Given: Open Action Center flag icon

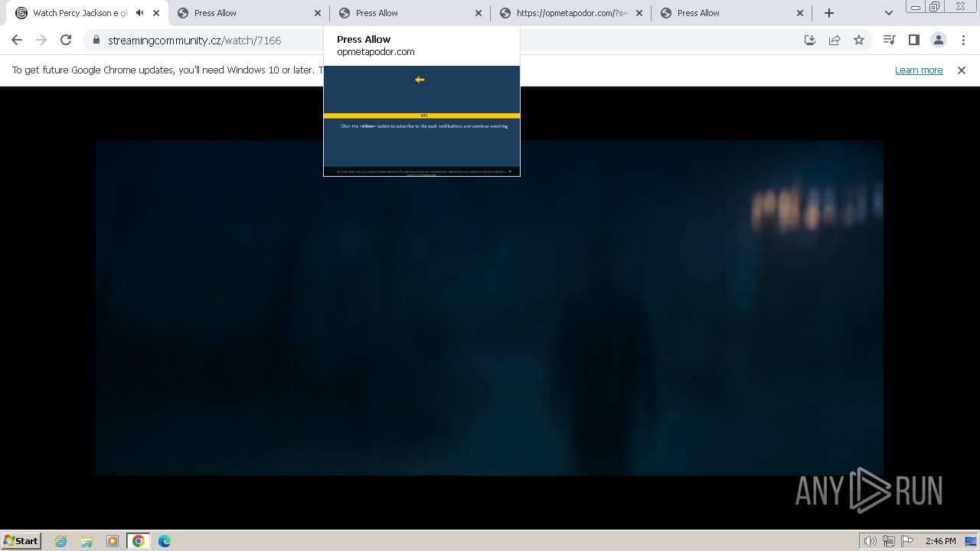Looking at the screenshot, I should point(907,541).
